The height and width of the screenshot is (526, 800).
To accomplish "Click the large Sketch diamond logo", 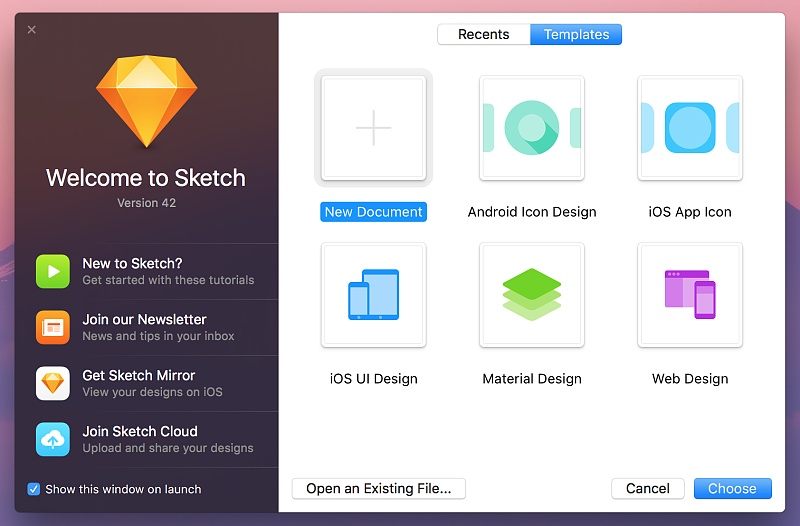I will [146, 101].
